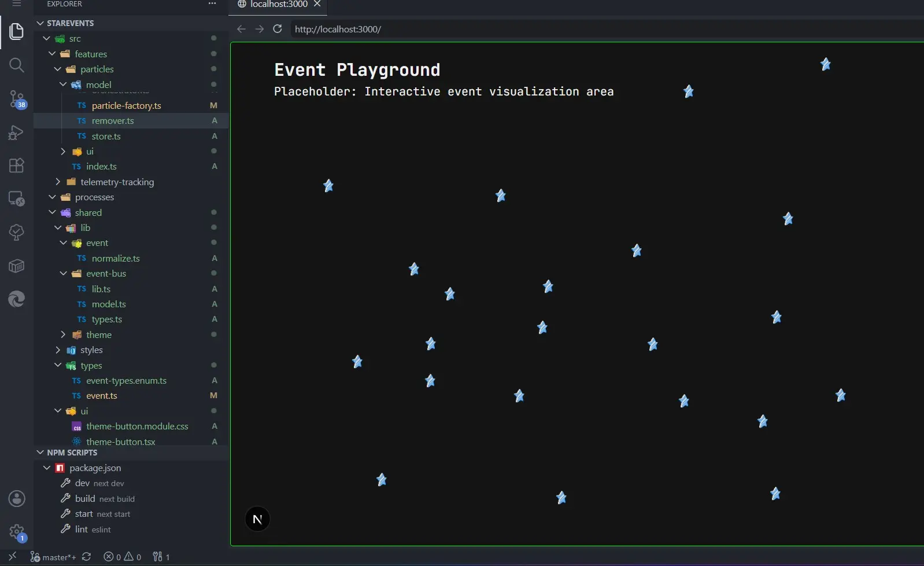This screenshot has height=566, width=924.
Task: Go back in the browser preview
Action: (x=241, y=29)
